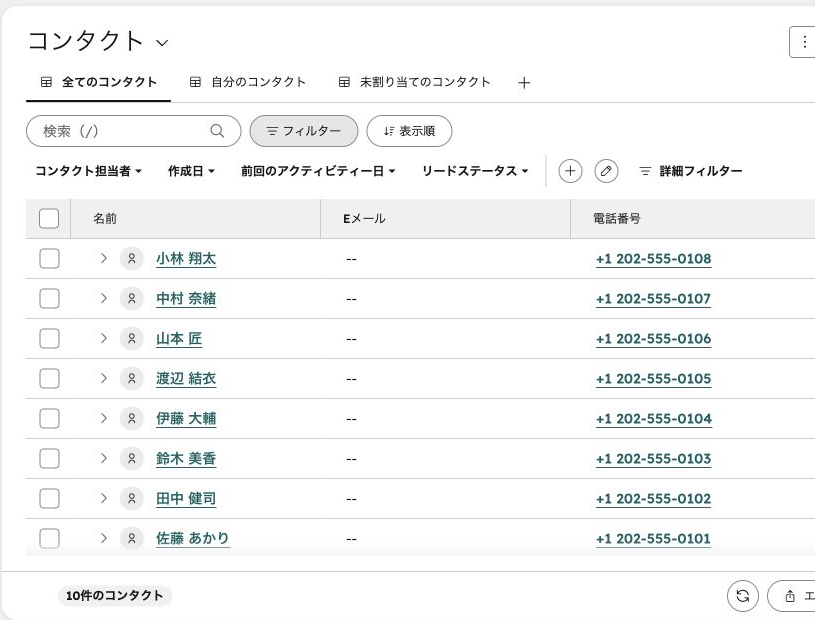Add a new view with plus icon
Screen dimensions: 815x620
524,83
